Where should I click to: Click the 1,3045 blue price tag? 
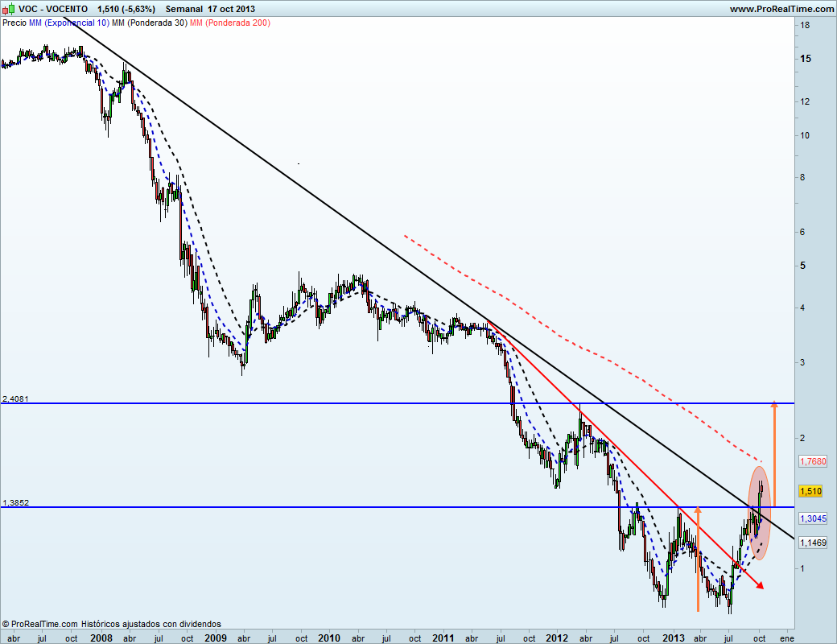(x=812, y=518)
